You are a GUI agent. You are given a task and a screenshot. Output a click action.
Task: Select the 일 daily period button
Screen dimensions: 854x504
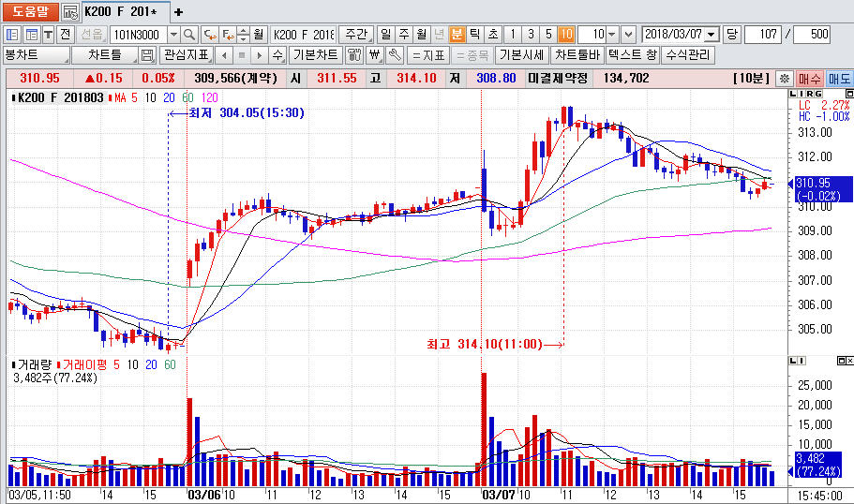[x=384, y=35]
